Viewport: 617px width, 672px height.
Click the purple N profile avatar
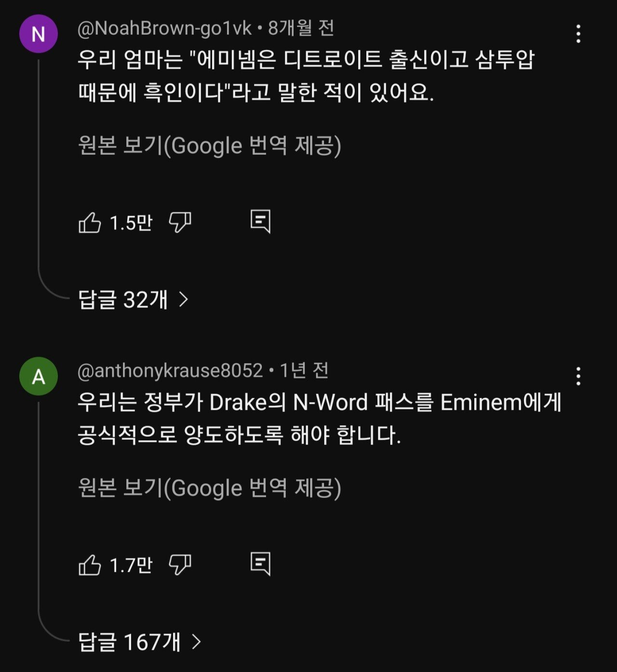(x=39, y=34)
